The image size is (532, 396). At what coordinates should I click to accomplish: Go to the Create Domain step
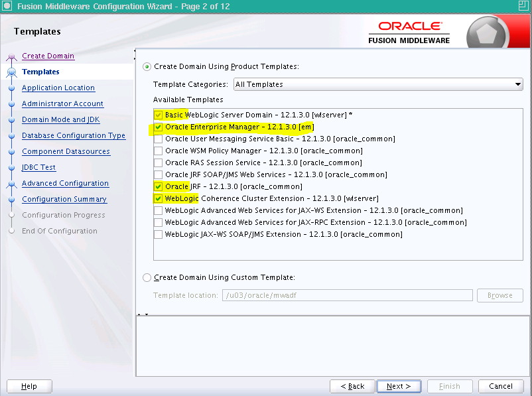click(48, 56)
